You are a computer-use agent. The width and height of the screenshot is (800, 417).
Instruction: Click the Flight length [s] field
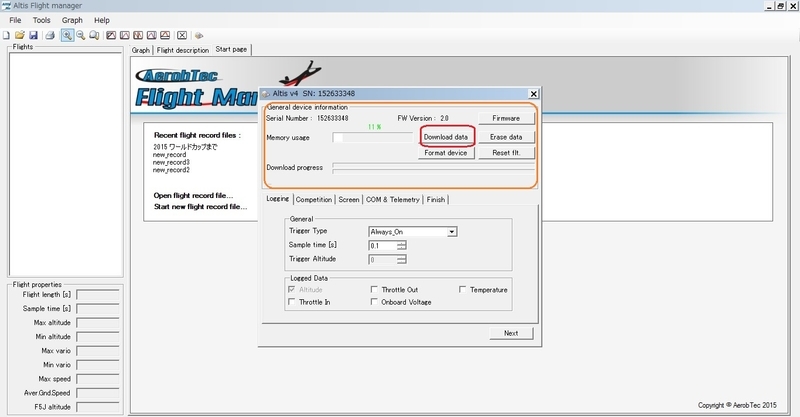98,295
